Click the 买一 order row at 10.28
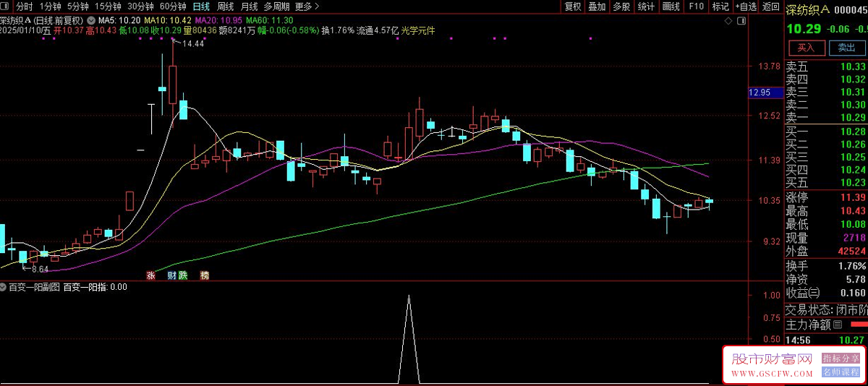The height and width of the screenshot is (386, 868). 826,132
